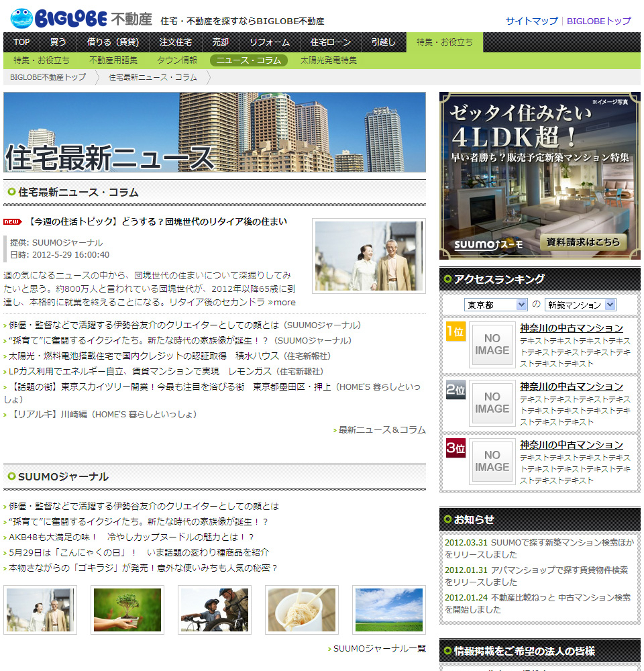Click the elderly couple thumbnail in SUUMOジャーナル row
Image resolution: width=644 pixels, height=671 pixels.
coord(40,610)
